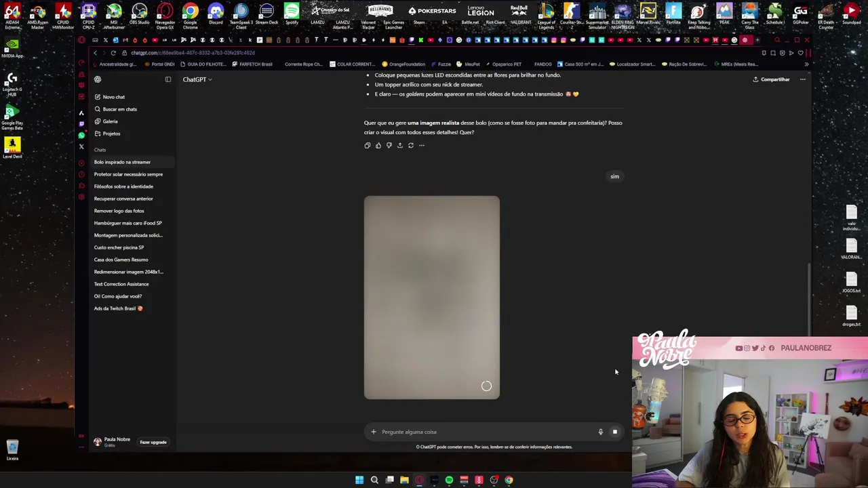Screen dimensions: 868x488
Task: Click the share icon under response
Action: click(400, 145)
